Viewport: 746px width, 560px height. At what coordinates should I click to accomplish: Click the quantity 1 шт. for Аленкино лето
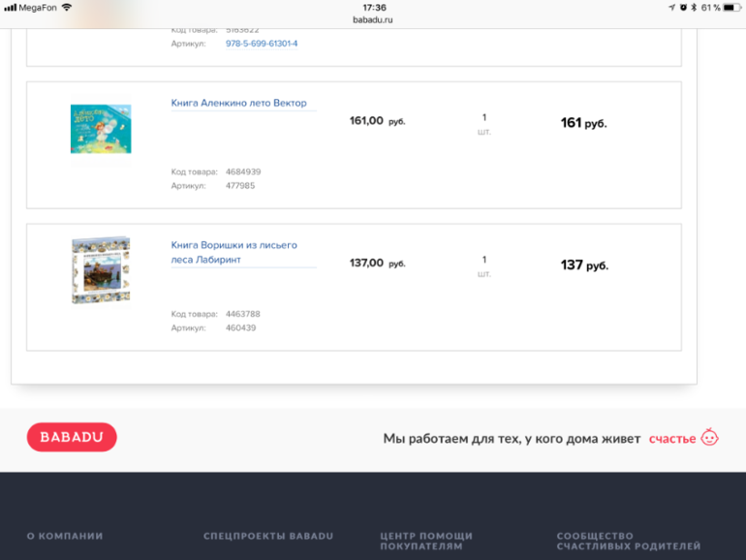click(483, 124)
